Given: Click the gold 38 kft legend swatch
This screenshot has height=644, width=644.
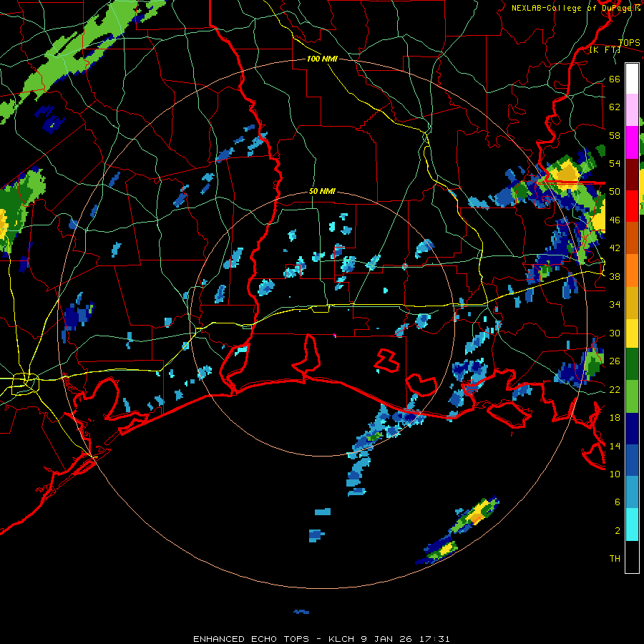Looking at the screenshot, I should [632, 302].
